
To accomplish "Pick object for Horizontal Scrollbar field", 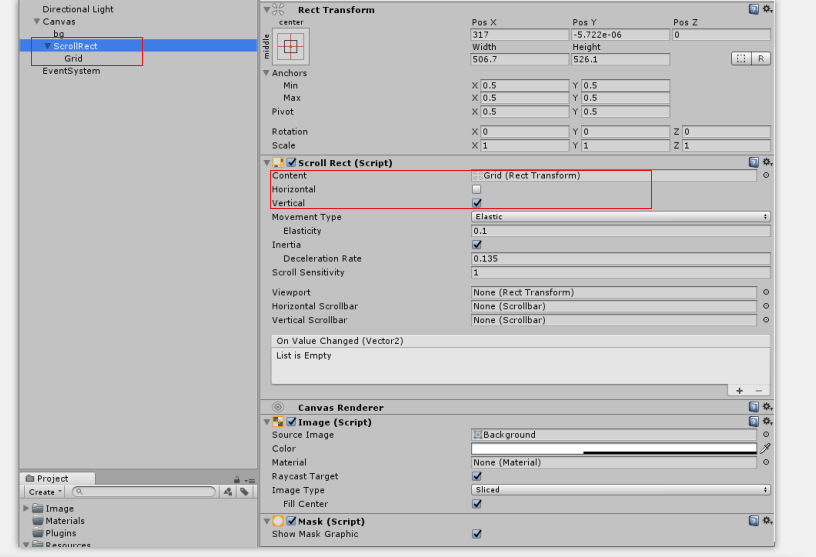I will pyautogui.click(x=766, y=306).
